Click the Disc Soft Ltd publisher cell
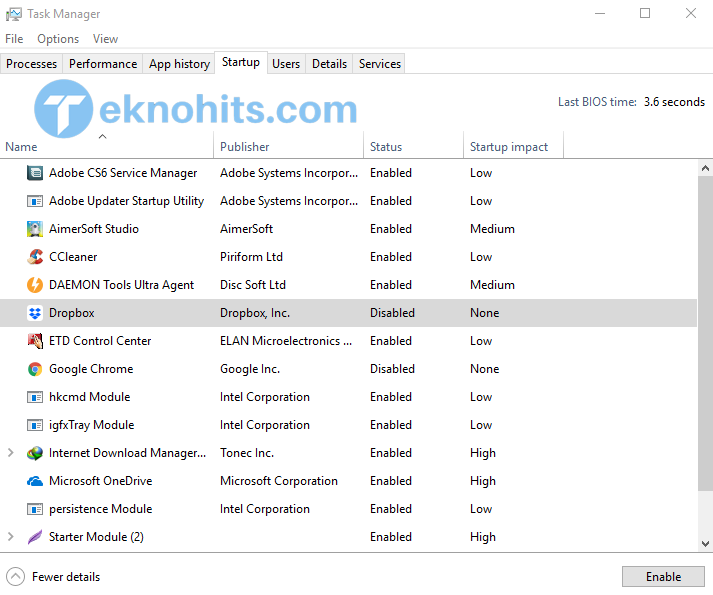The height and width of the screenshot is (595, 713). click(x=253, y=285)
